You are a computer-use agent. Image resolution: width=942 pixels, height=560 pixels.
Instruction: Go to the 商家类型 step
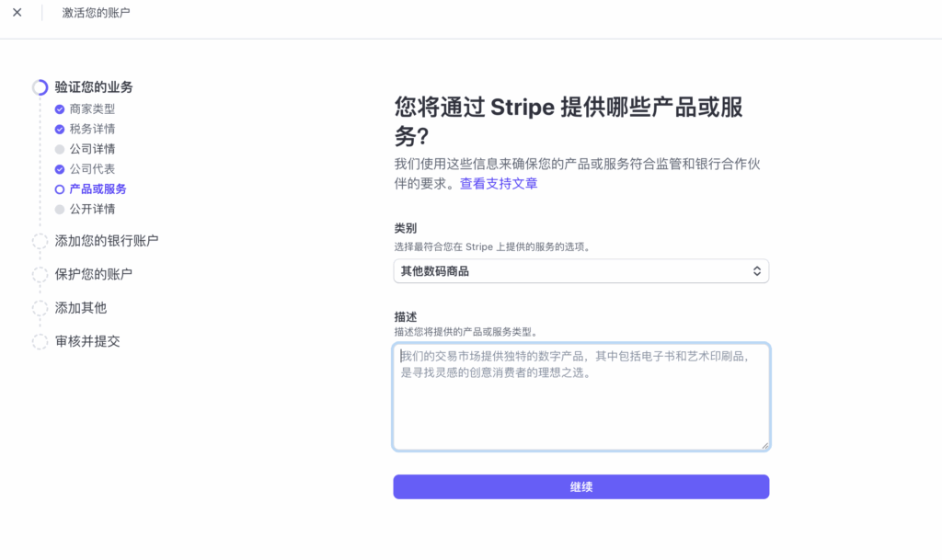[92, 109]
